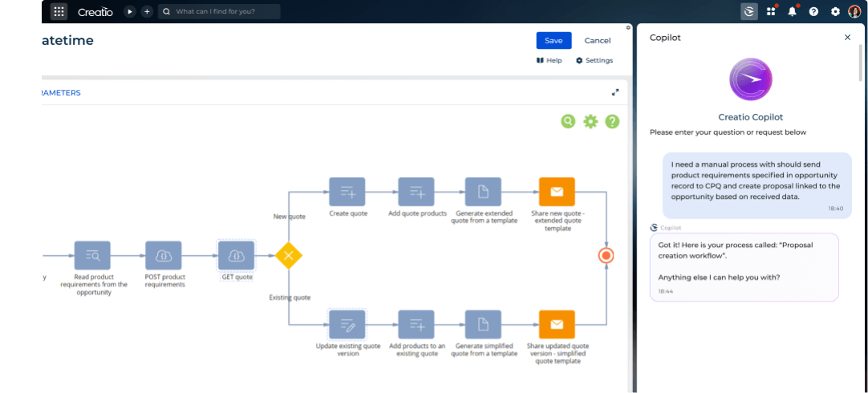Open the notifications bell
Image resolution: width=868 pixels, height=393 pixels.
pyautogui.click(x=792, y=11)
